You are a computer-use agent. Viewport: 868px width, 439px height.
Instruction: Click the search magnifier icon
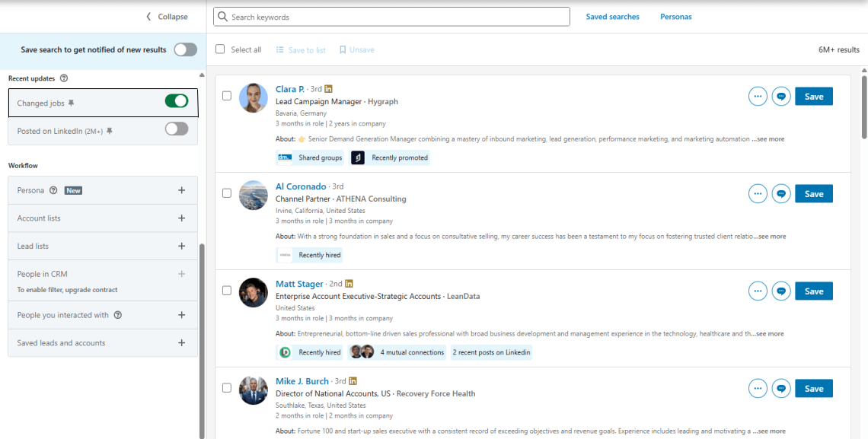[x=222, y=17]
